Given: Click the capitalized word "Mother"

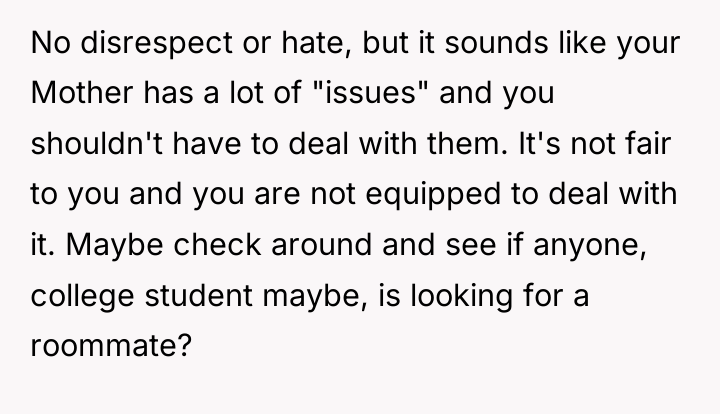Looking at the screenshot, I should (82, 92).
